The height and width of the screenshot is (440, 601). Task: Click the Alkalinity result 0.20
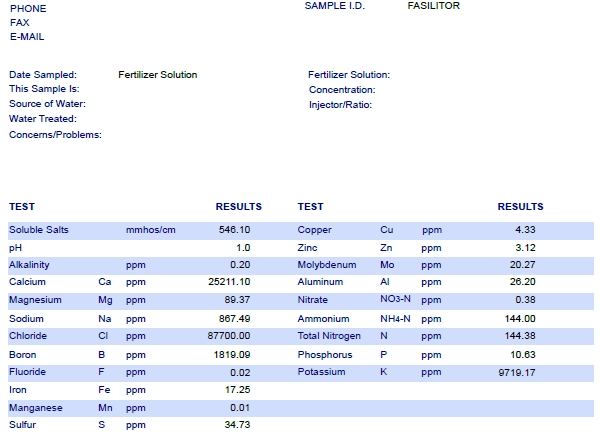pos(240,265)
